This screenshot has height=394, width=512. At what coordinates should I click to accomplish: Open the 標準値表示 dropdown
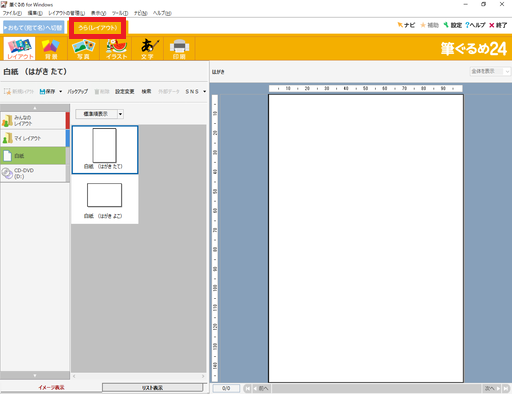[x=99, y=114]
